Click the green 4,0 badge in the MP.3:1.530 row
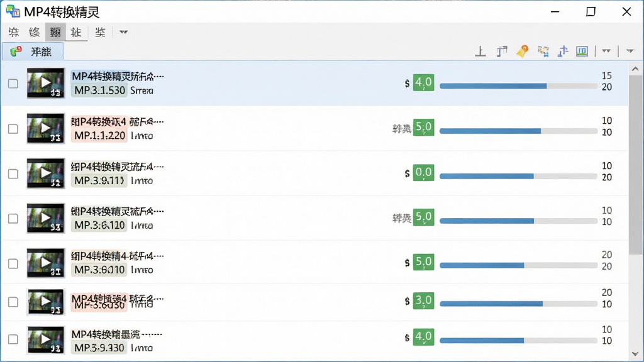The height and width of the screenshot is (362, 644). [423, 82]
